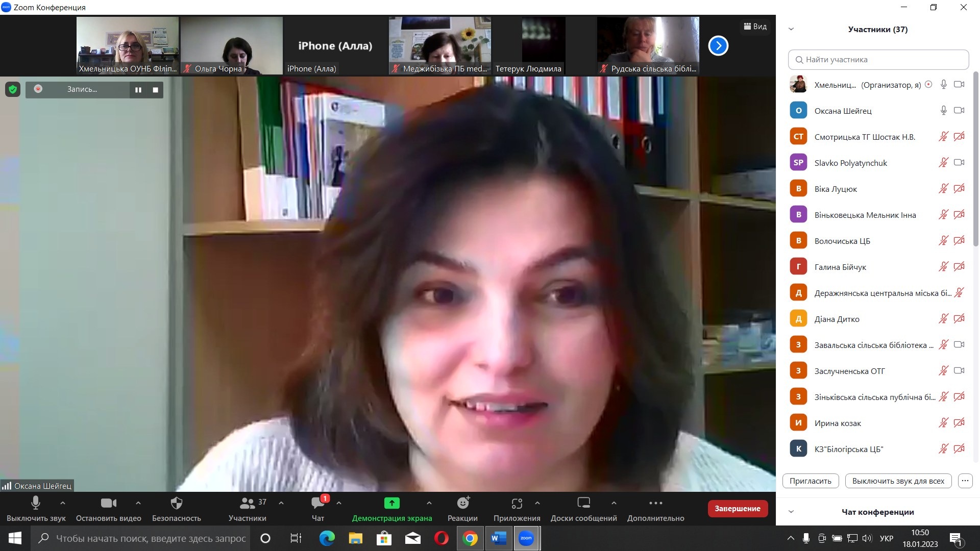Viewport: 980px width, 551px height.
Task: Collapse the Участники panel chevron
Action: click(x=791, y=29)
